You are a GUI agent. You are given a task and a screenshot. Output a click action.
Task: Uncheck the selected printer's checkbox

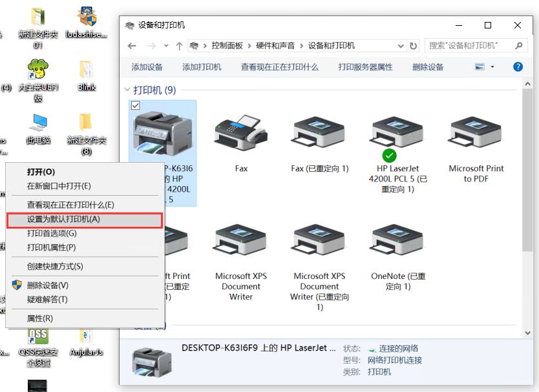coord(136,105)
